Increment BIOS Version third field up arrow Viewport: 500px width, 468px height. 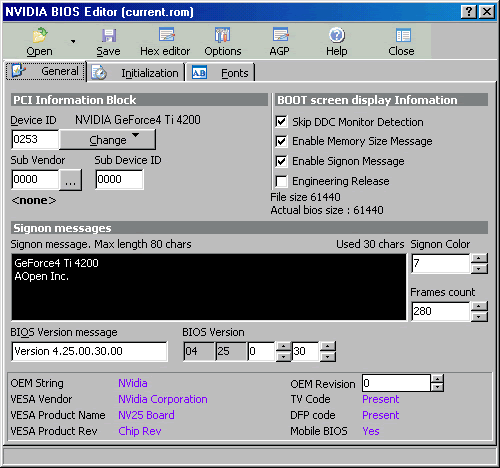[284, 346]
